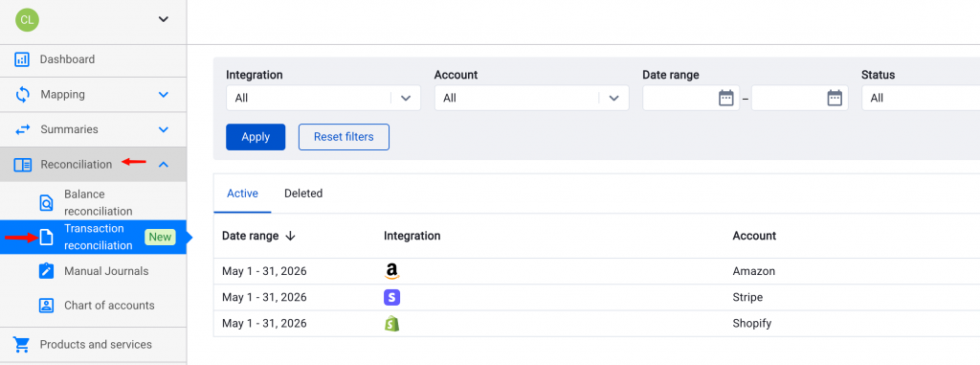980x365 pixels.
Task: Click the Stripe logo icon
Action: click(391, 297)
